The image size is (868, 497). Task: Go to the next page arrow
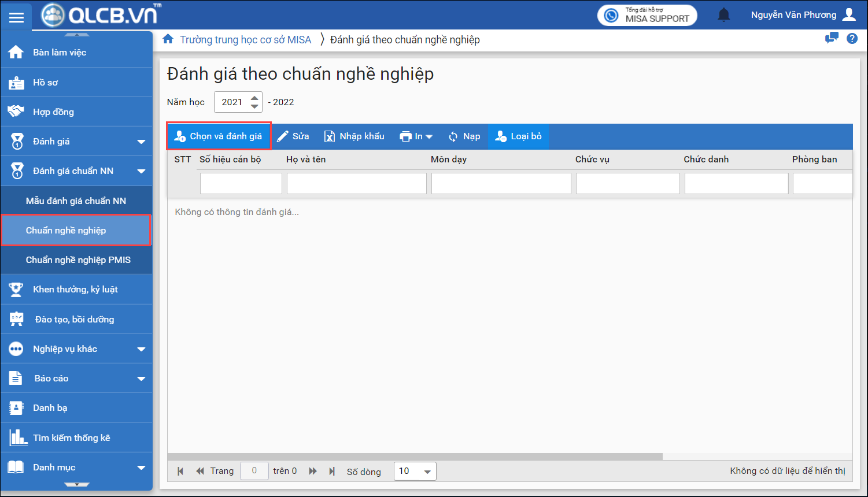pyautogui.click(x=313, y=471)
